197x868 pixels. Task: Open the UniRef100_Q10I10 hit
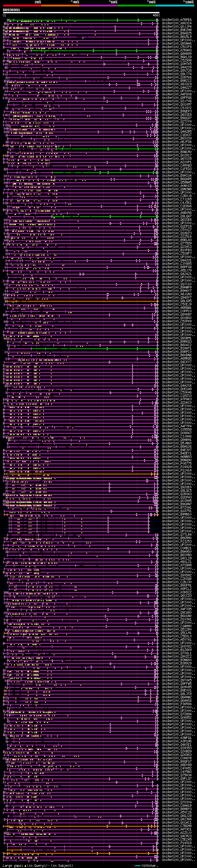pyautogui.click(x=176, y=284)
